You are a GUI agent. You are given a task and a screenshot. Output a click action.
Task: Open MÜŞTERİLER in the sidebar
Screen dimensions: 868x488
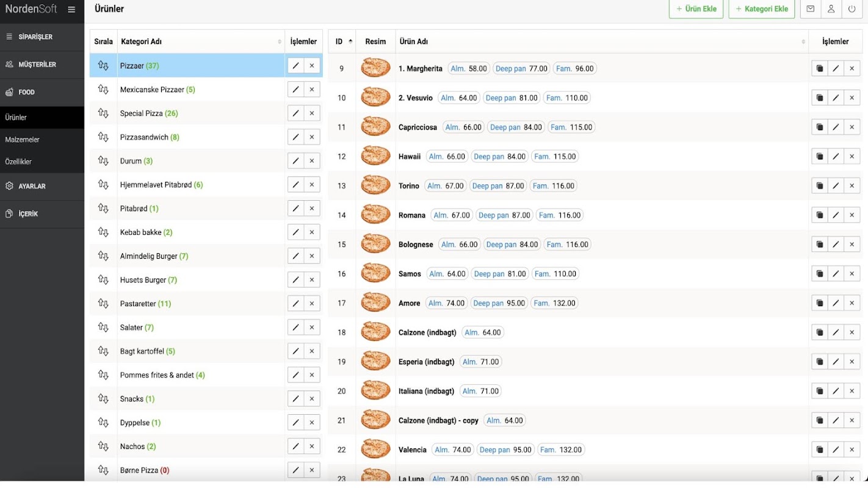tap(42, 65)
